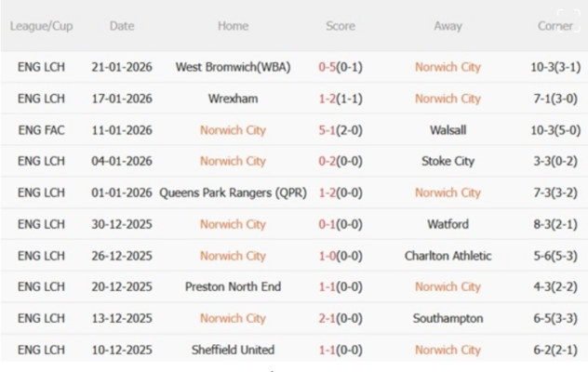Click Sheffield United team name

point(233,350)
